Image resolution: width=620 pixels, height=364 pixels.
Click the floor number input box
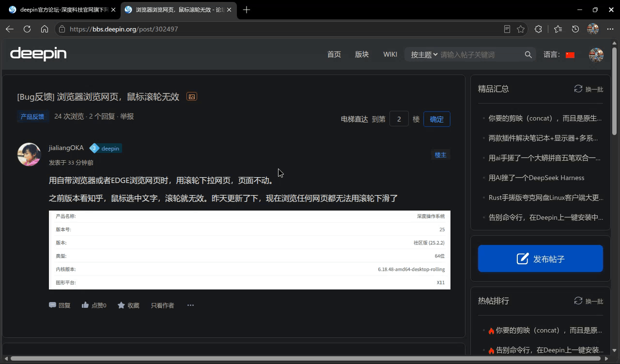(399, 119)
